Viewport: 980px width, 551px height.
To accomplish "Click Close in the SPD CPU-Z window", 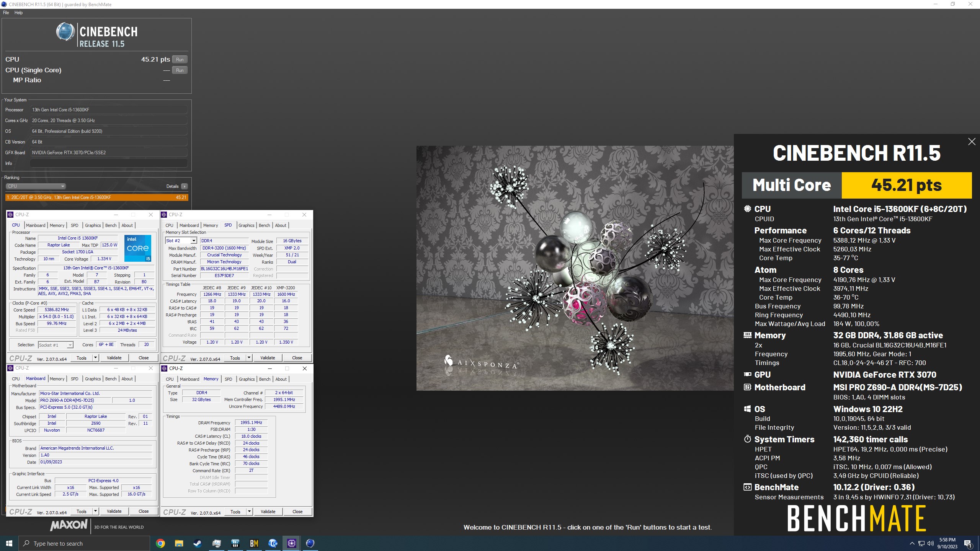I will (x=297, y=358).
